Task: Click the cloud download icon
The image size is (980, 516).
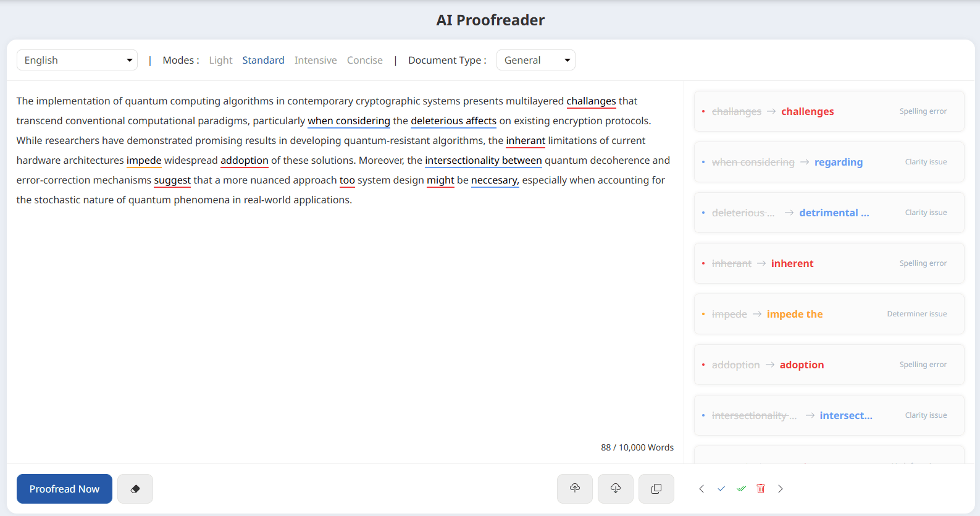Action: (x=616, y=489)
